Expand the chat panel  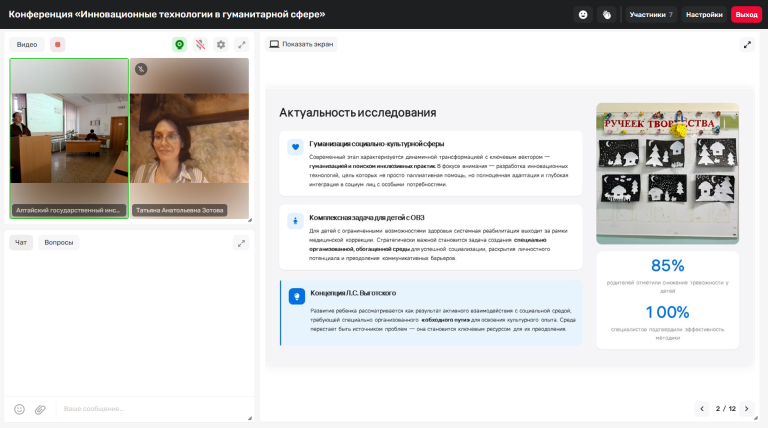[241, 243]
